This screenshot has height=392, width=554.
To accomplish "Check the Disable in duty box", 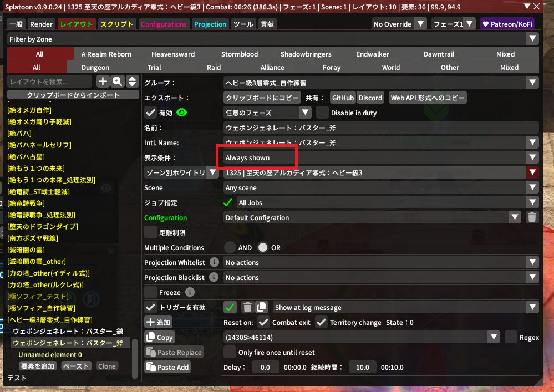I will point(322,113).
